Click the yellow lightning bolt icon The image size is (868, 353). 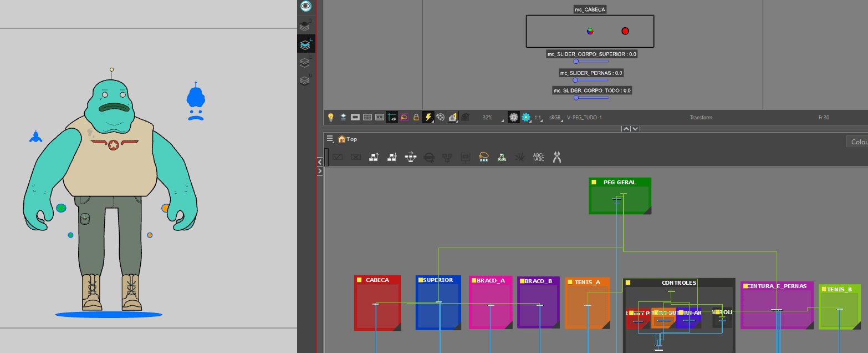tap(428, 117)
